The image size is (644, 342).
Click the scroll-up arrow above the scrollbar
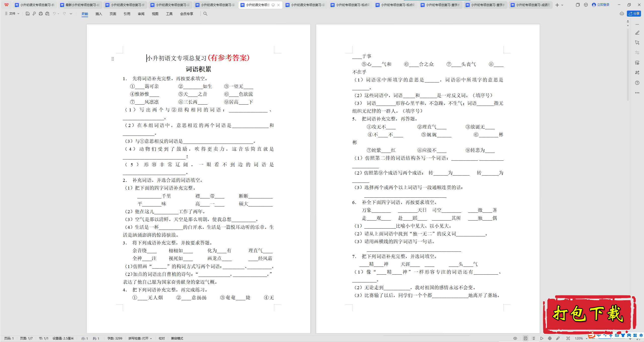tap(628, 25)
